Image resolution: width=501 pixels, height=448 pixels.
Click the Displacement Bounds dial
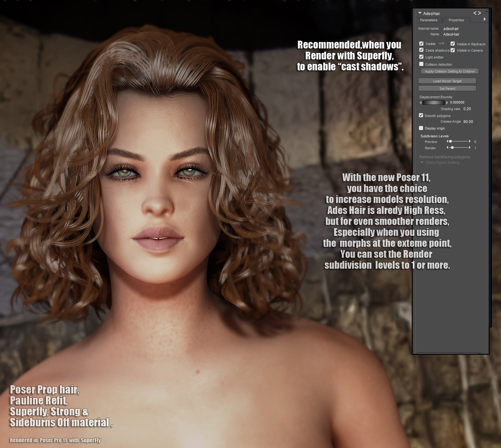(x=434, y=103)
